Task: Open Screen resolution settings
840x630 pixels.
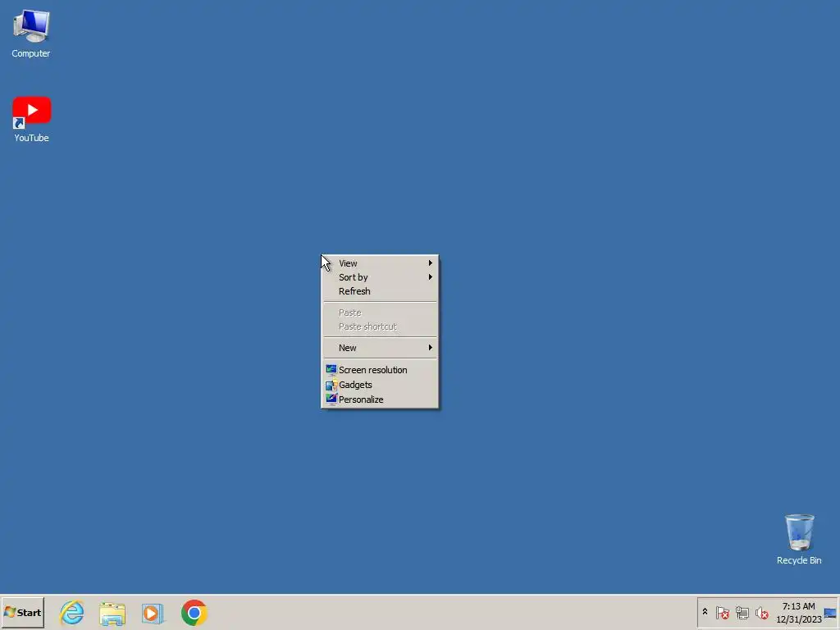Action: 380,370
